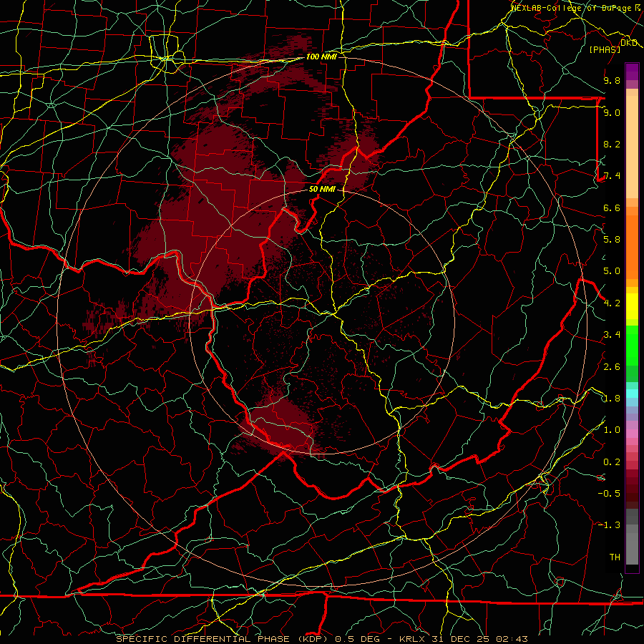This screenshot has height=644, width=644.
Task: Click the "31 DEC 25" date text
Action: pyautogui.click(x=460, y=639)
